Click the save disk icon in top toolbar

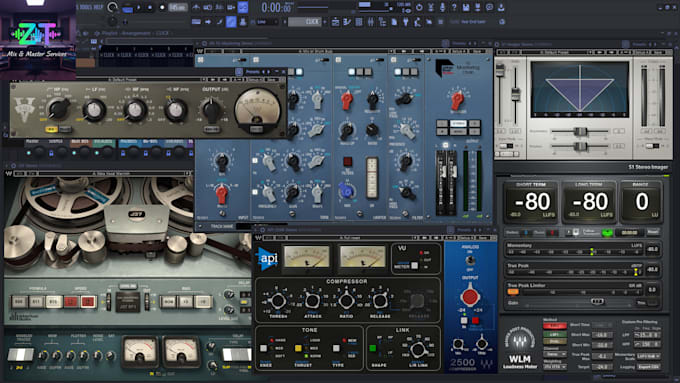pos(466,7)
